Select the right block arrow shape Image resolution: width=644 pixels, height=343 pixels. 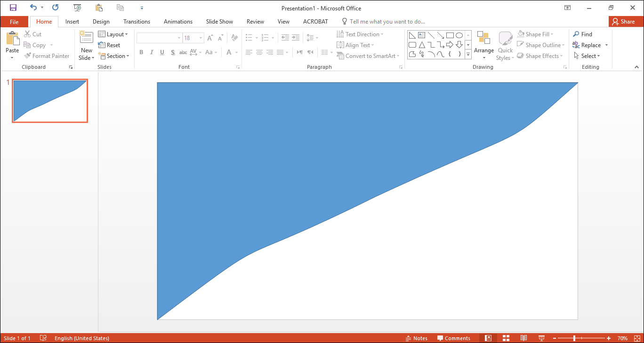[450, 45]
